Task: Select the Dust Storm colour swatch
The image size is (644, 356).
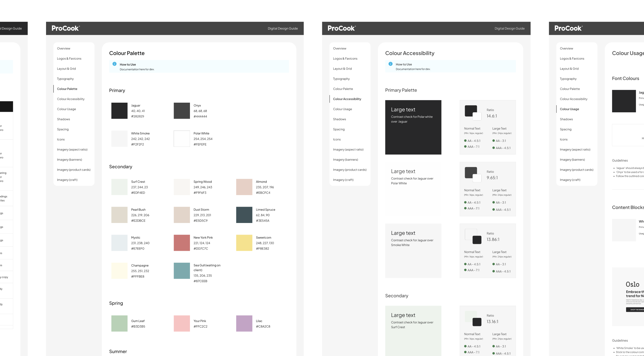Action: point(182,215)
